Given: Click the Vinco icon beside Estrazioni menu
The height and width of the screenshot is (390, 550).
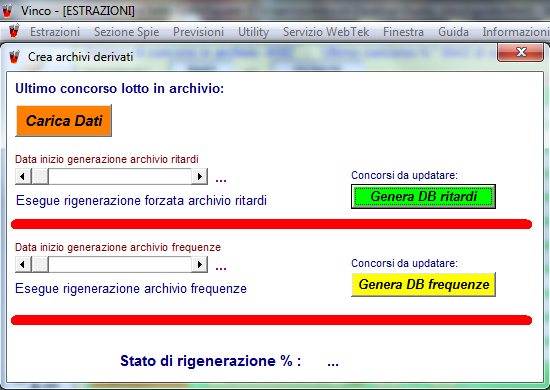Looking at the screenshot, I should [14, 31].
